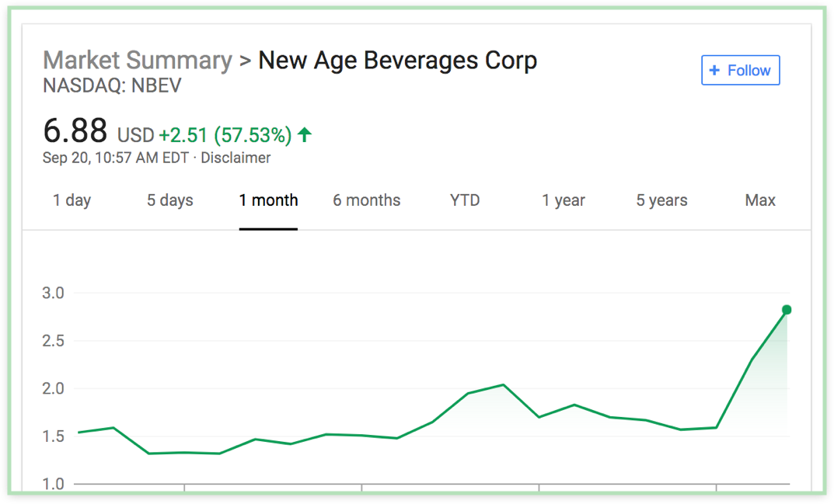Click the +2.51 (57.53%) change text

[225, 135]
